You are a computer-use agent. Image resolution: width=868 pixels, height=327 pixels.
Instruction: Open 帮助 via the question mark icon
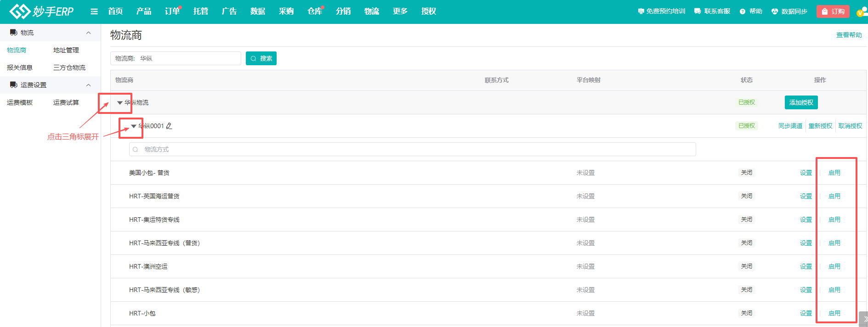point(743,11)
